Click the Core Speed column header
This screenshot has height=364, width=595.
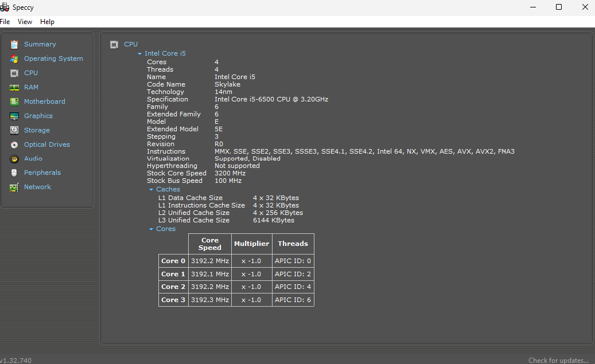210,244
